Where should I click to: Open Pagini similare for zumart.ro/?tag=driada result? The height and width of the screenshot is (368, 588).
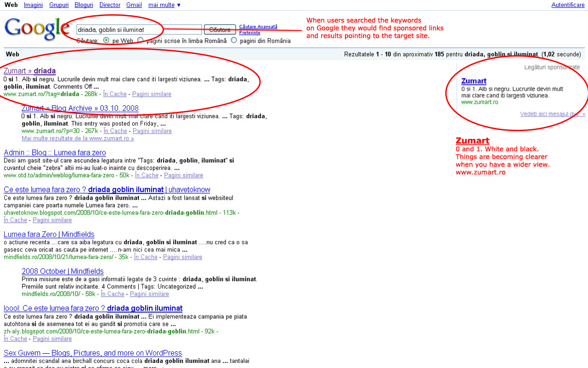(152, 94)
